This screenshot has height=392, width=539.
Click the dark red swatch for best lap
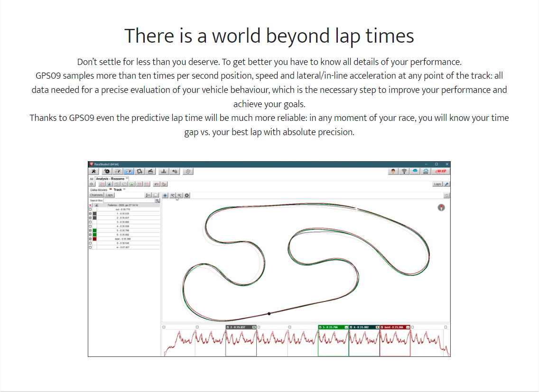pyautogui.click(x=94, y=239)
